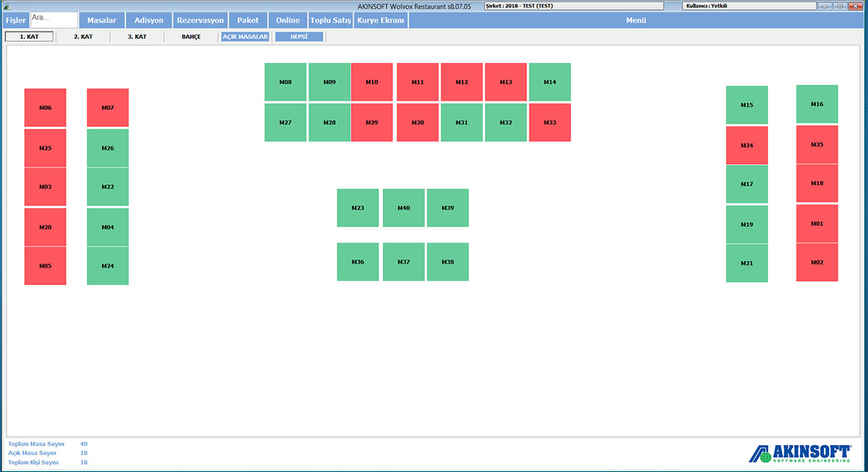The width and height of the screenshot is (868, 472).
Task: Select table M37
Action: [x=404, y=262]
